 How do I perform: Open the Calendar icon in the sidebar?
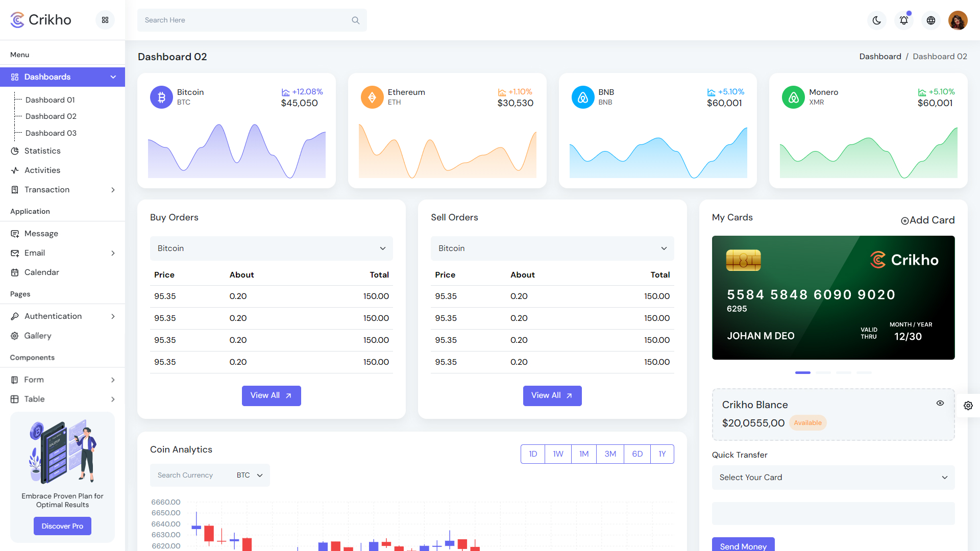(15, 272)
